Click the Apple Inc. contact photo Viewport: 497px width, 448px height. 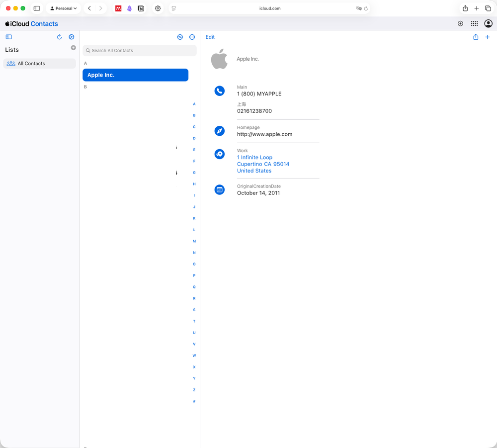[x=219, y=59]
